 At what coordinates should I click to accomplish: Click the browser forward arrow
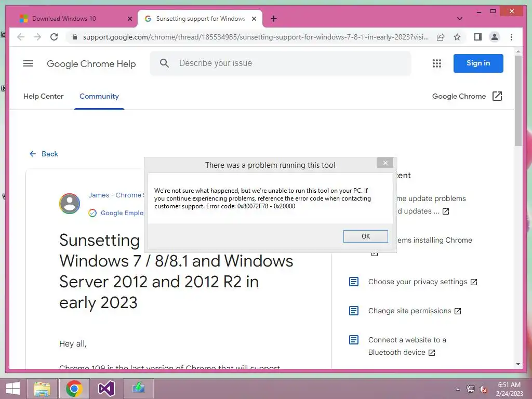point(37,37)
